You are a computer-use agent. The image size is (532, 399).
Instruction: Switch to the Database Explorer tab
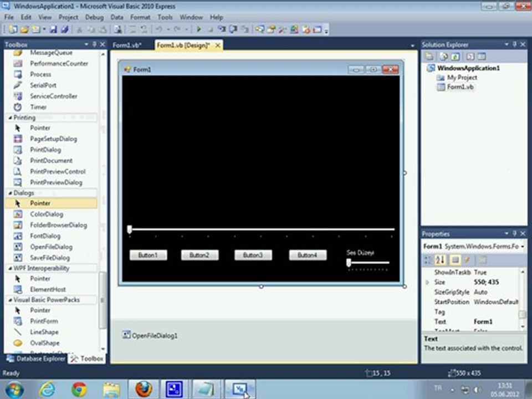point(36,359)
